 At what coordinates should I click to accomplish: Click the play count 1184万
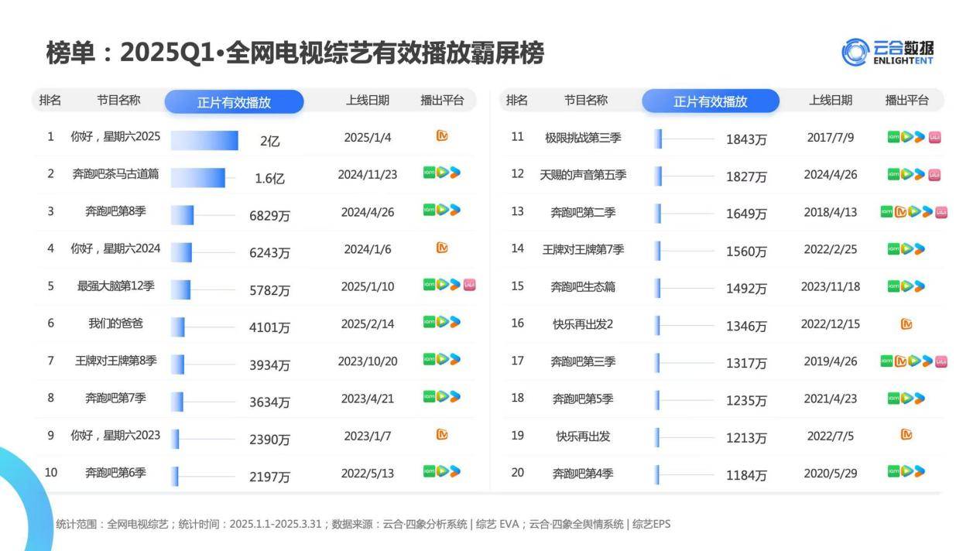pyautogui.click(x=746, y=476)
